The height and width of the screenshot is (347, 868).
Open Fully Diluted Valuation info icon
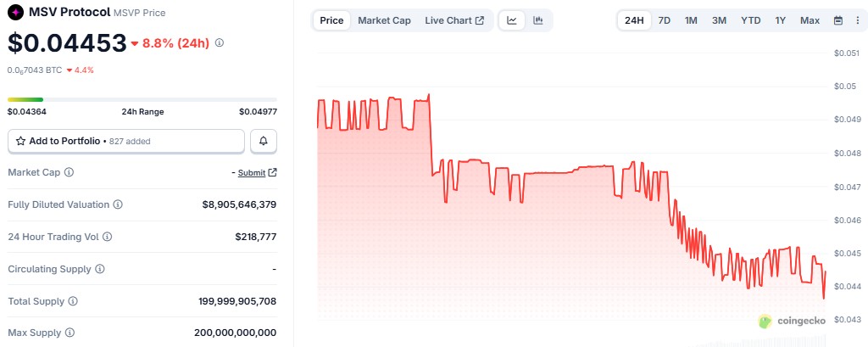point(118,204)
